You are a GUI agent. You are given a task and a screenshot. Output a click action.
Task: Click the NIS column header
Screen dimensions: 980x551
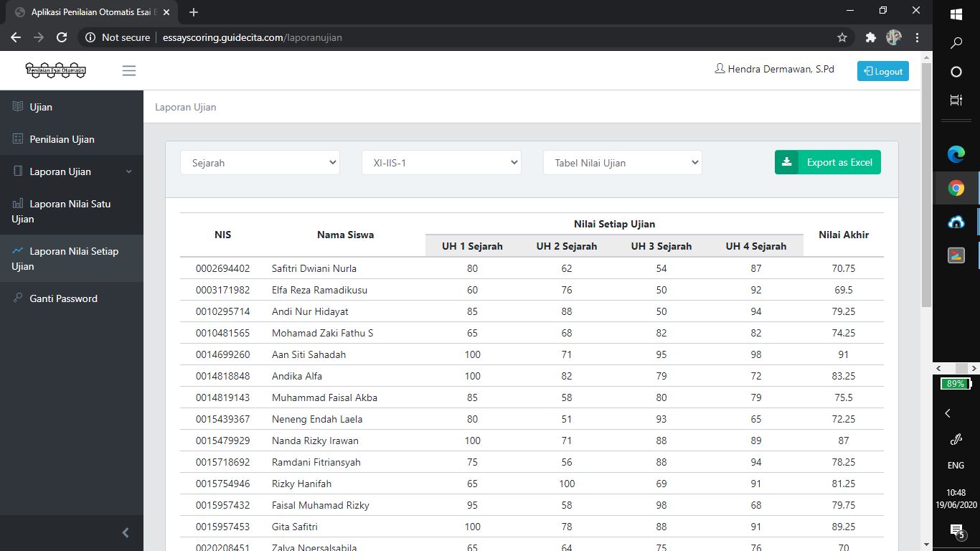[223, 235]
